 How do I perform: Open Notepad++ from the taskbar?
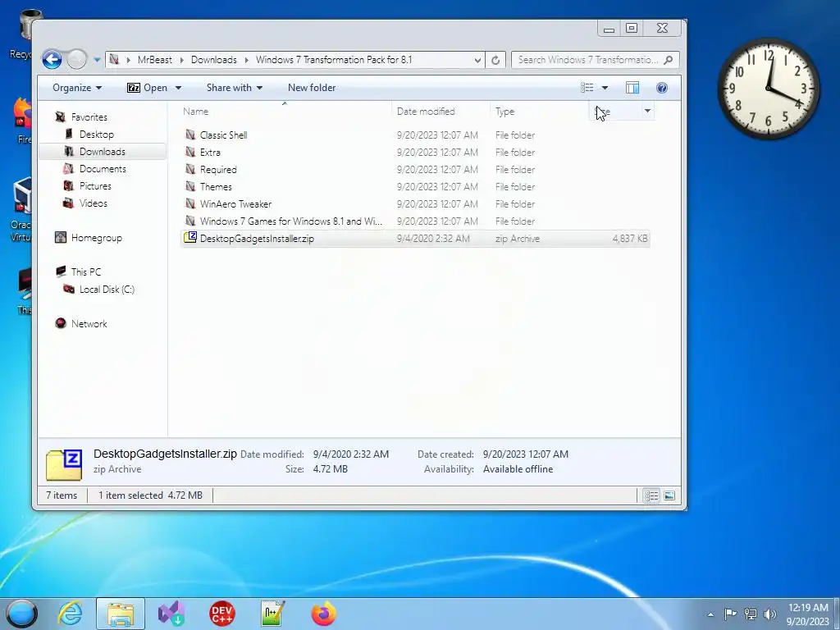pos(272,614)
